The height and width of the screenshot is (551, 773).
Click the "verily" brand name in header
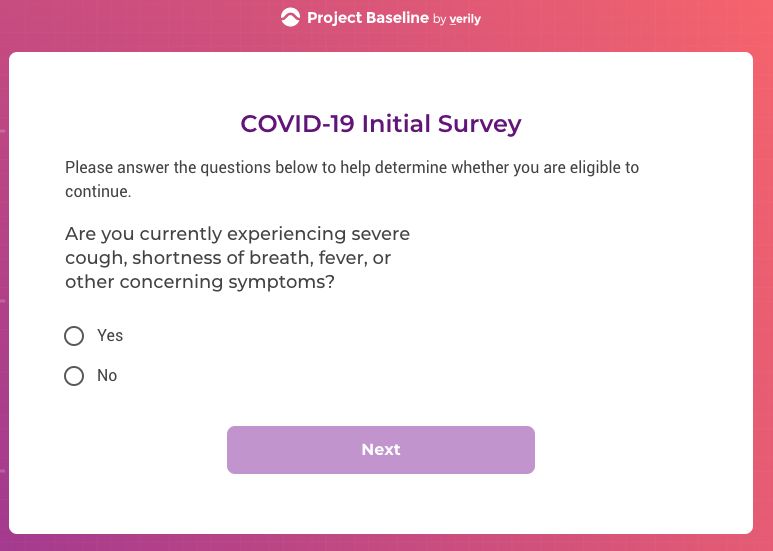coord(466,18)
